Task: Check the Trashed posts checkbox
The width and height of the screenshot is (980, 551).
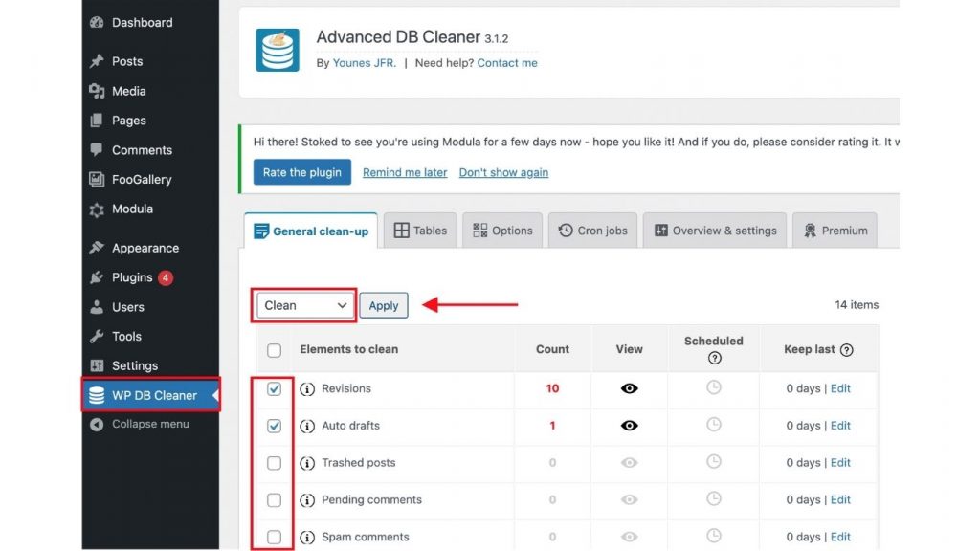Action: 273,463
